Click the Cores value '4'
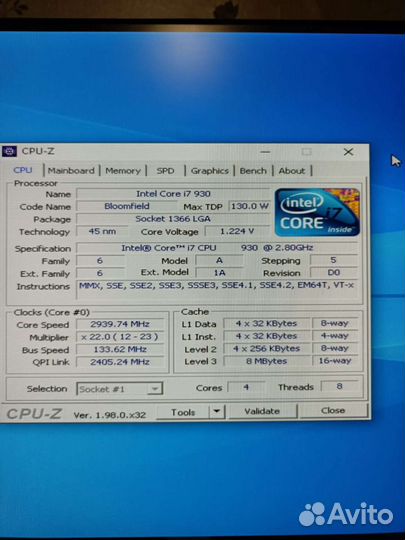 tap(246, 387)
